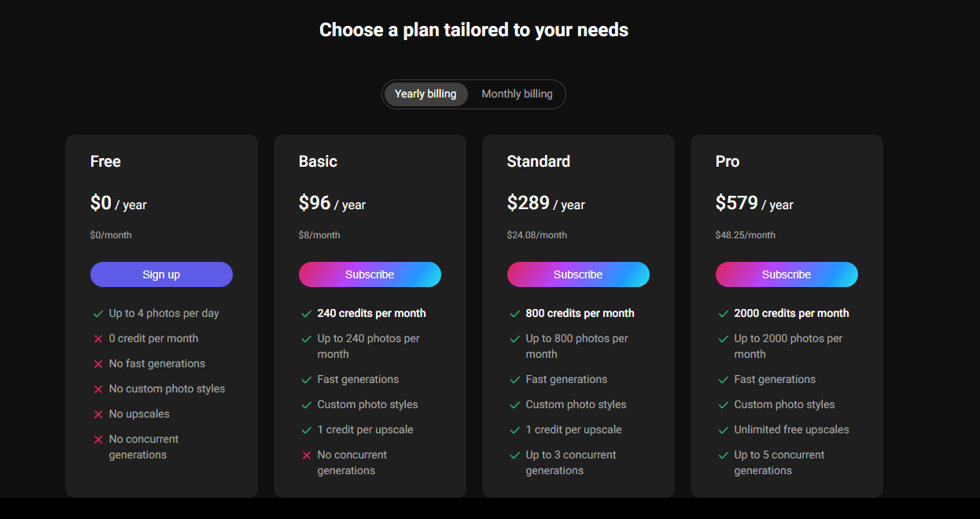Click the Pro plan title
The height and width of the screenshot is (519, 980).
click(x=728, y=161)
